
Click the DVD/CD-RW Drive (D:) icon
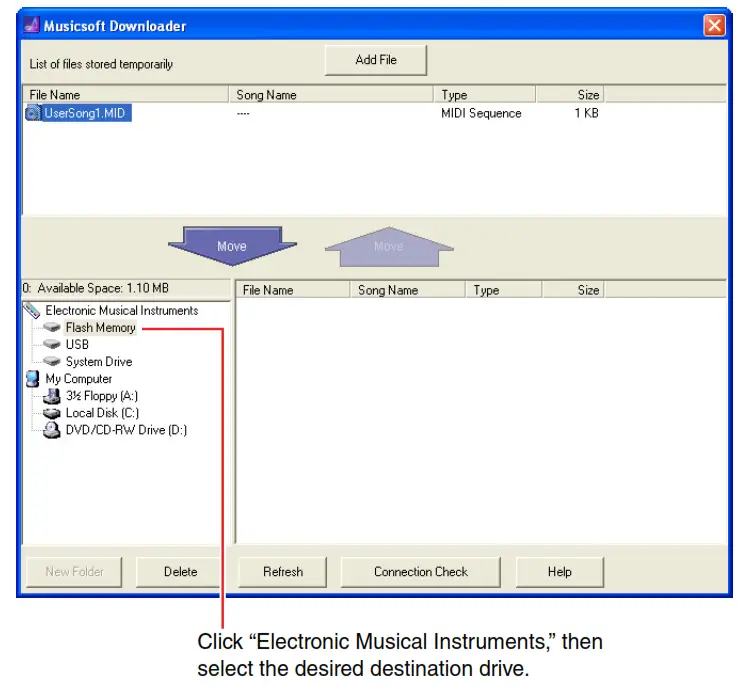(51, 430)
